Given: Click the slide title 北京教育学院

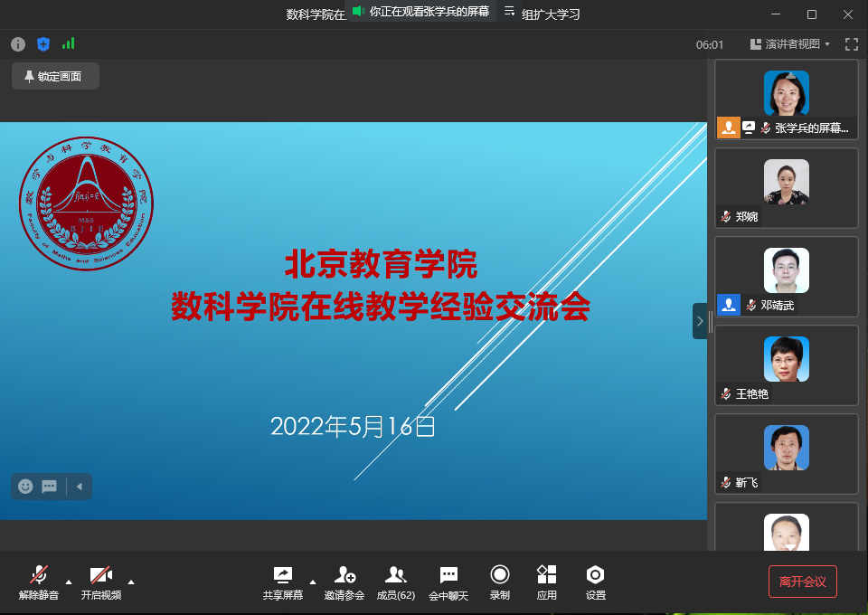Looking at the screenshot, I should coord(381,264).
